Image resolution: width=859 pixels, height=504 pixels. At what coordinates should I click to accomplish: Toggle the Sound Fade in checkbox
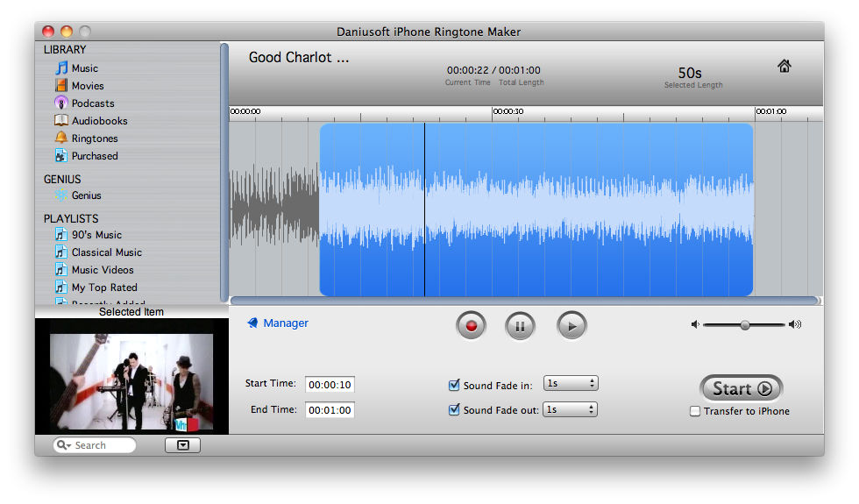pyautogui.click(x=454, y=385)
